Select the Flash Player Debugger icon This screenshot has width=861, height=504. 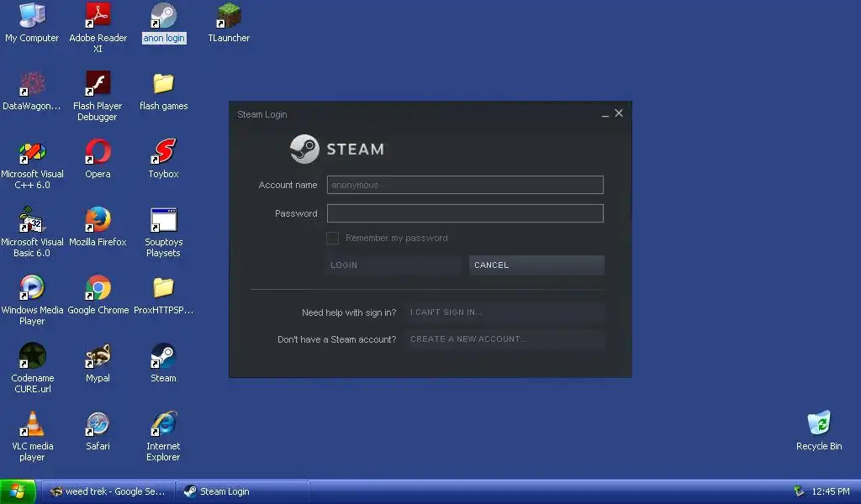tap(98, 84)
